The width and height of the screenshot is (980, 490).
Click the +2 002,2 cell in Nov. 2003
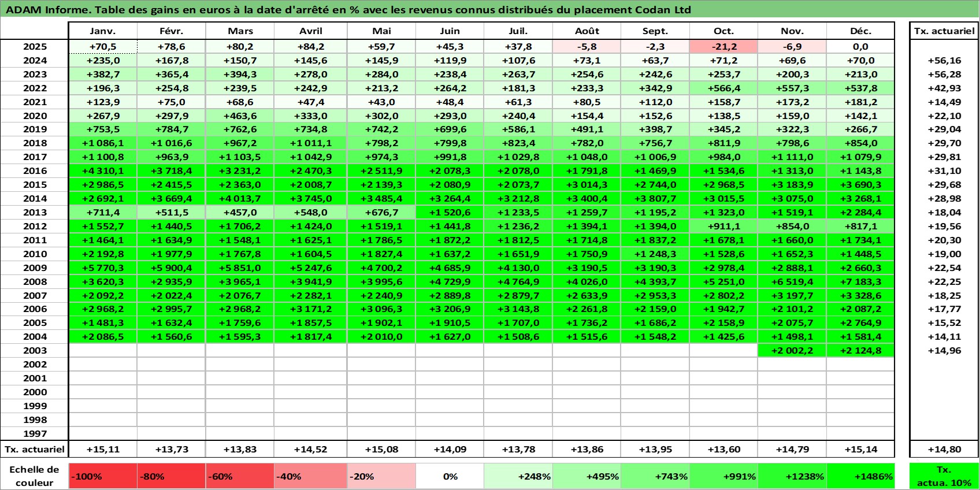[792, 351]
